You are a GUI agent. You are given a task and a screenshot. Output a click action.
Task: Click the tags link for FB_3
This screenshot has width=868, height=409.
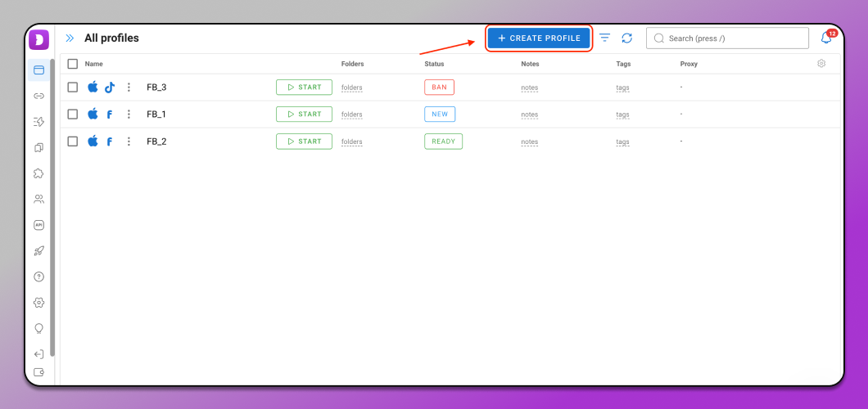tap(623, 88)
